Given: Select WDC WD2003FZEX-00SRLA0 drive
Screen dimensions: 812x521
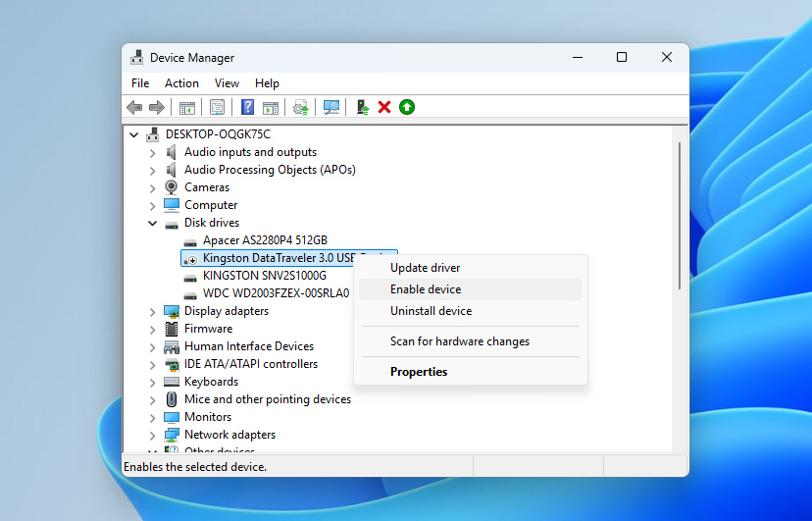Looking at the screenshot, I should coord(276,293).
